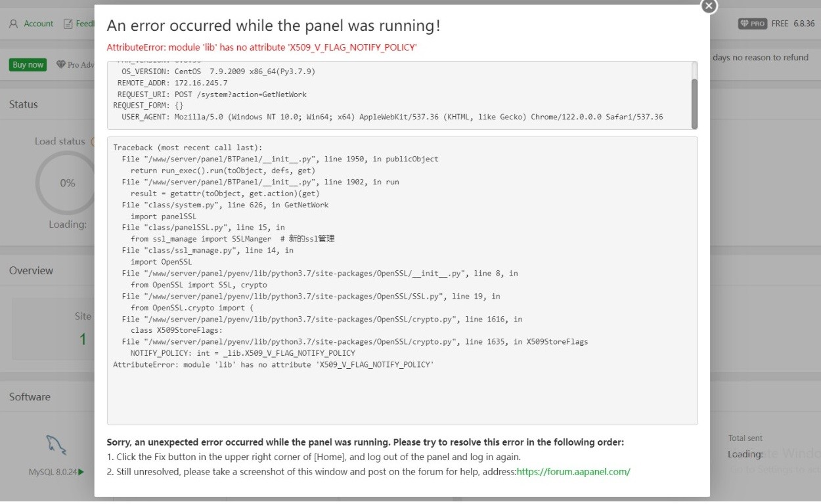
Task: Click the Status section header
Action: click(x=24, y=104)
